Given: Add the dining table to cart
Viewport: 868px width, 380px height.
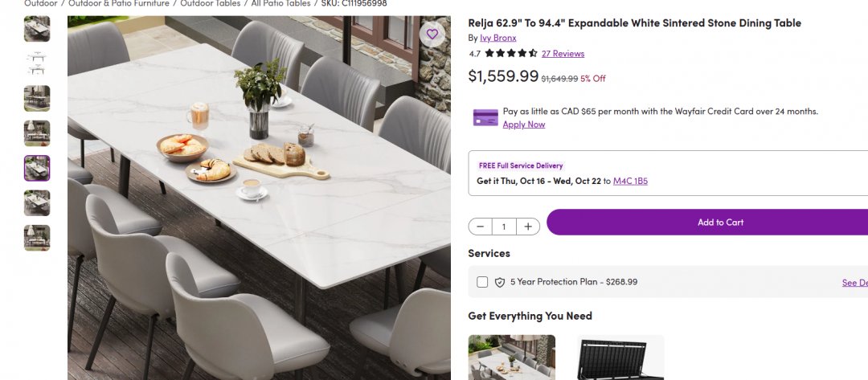Looking at the screenshot, I should [x=707, y=223].
